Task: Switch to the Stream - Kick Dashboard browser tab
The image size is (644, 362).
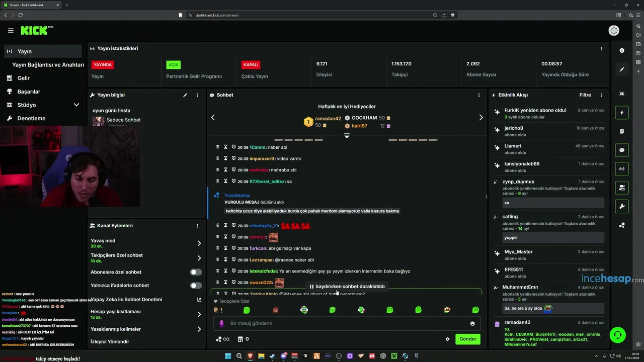Action: [x=31, y=5]
